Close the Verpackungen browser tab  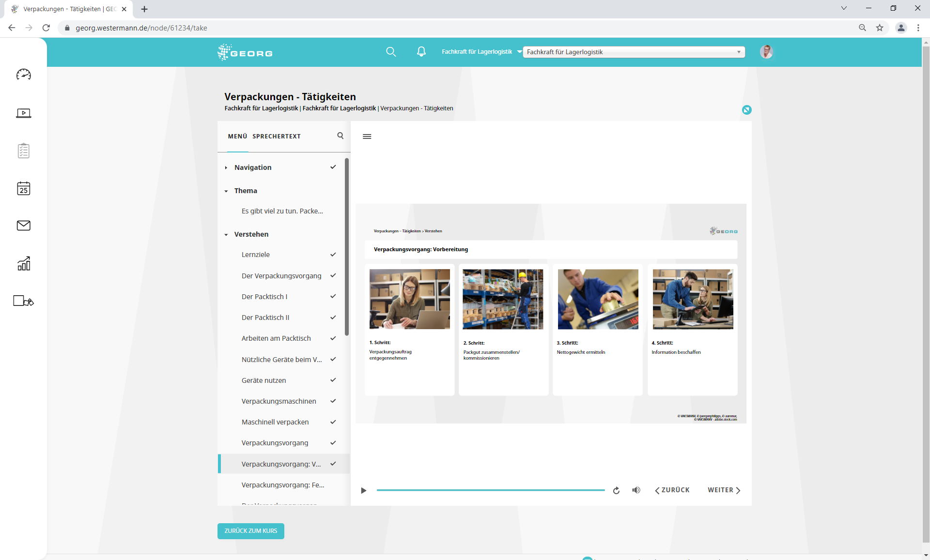click(124, 9)
